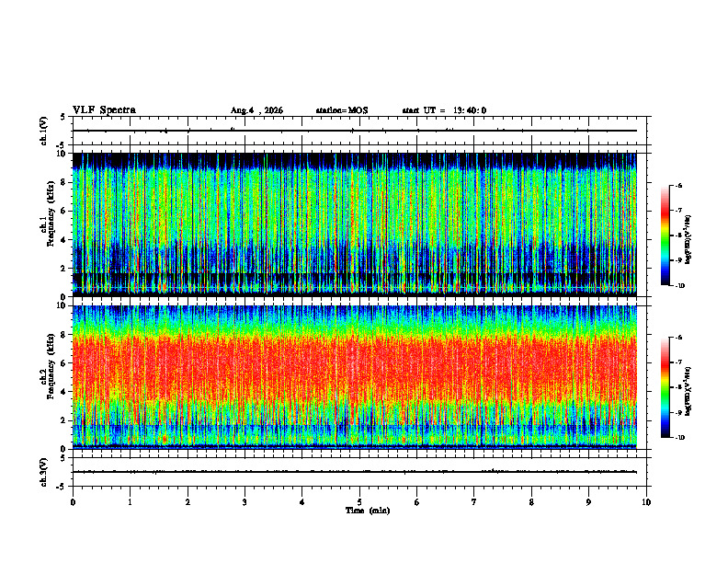728x563 pixels.
Task: Click the ch.2 spectrogram color scale bar
Action: (x=665, y=387)
